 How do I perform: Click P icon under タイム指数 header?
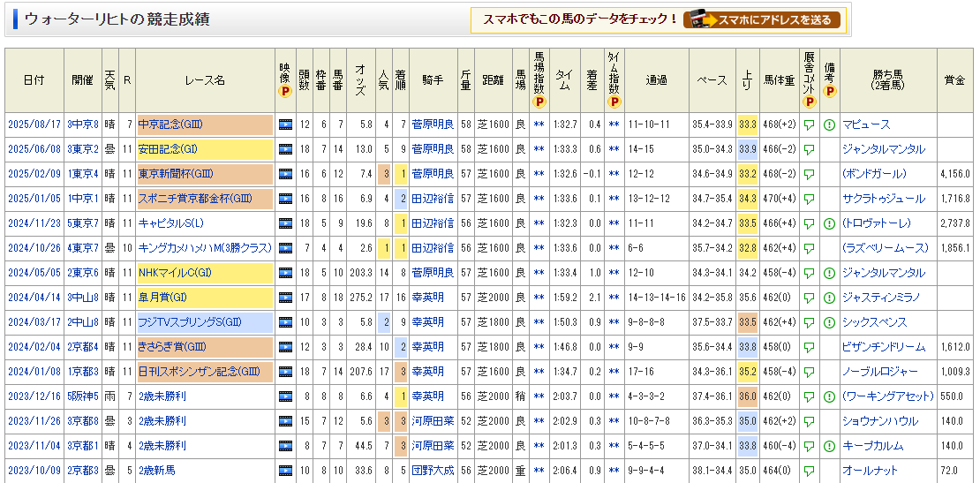[x=614, y=102]
